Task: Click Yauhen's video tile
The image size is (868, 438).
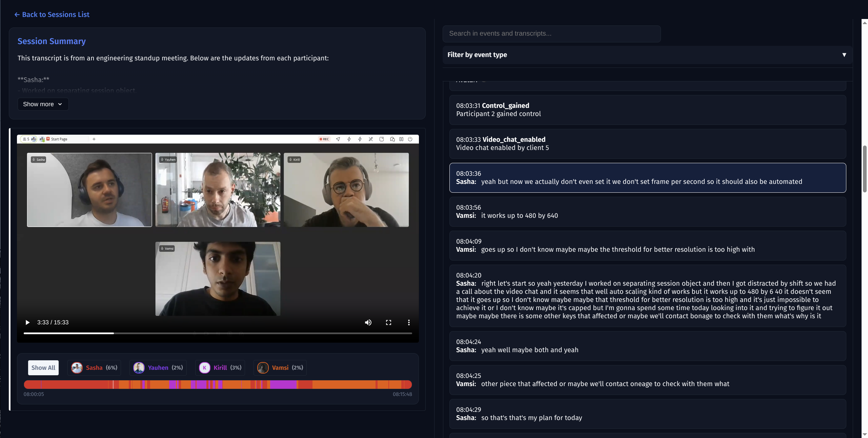Action: [218, 190]
